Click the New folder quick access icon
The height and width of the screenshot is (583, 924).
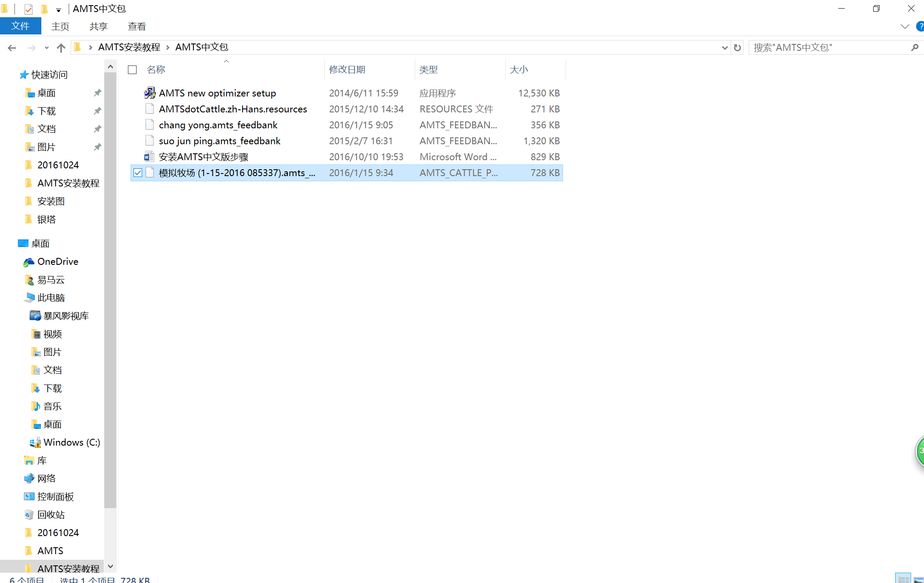coord(44,9)
